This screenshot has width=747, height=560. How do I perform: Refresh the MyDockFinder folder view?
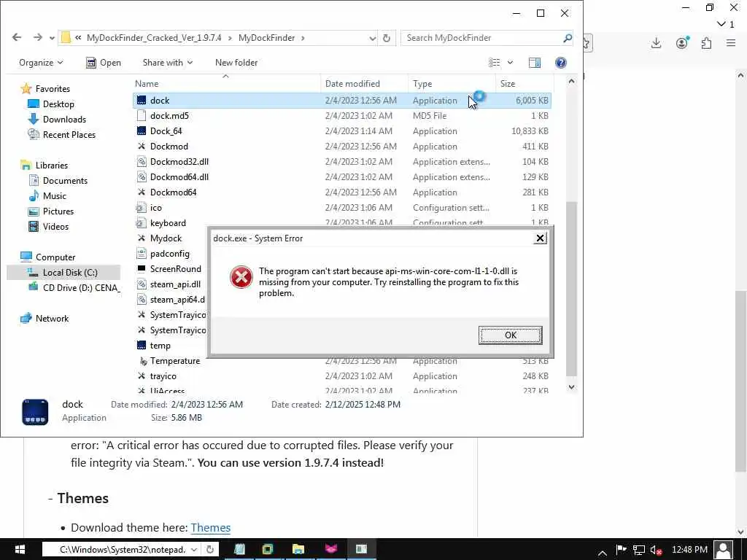tap(387, 38)
